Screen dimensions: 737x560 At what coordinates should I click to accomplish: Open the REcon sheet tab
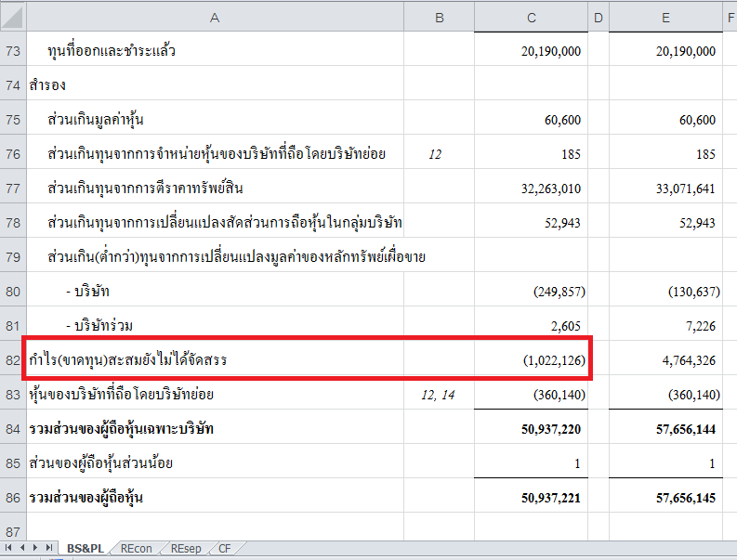pyautogui.click(x=137, y=548)
